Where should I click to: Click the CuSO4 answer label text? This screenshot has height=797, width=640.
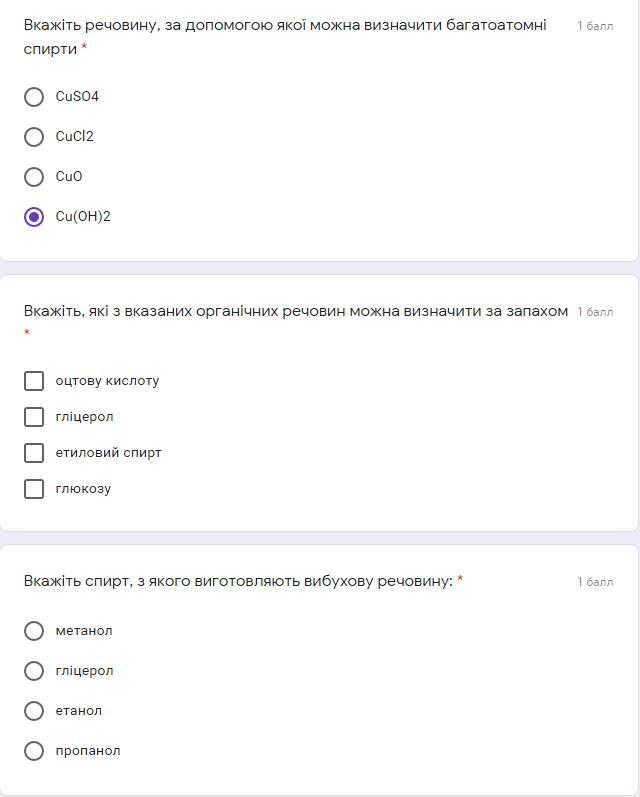point(77,97)
